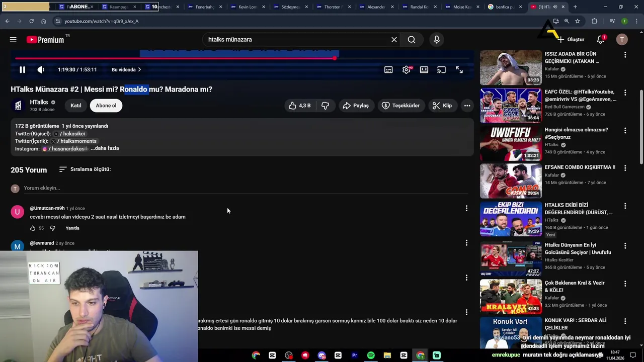This screenshot has width=644, height=362.
Task: Open File Explorer from the taskbar
Action: [x=387, y=355]
